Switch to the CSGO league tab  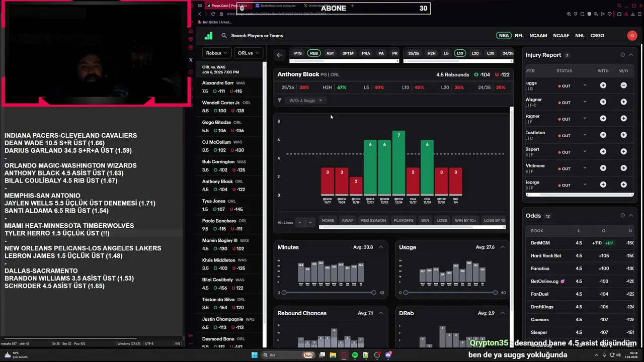click(597, 36)
